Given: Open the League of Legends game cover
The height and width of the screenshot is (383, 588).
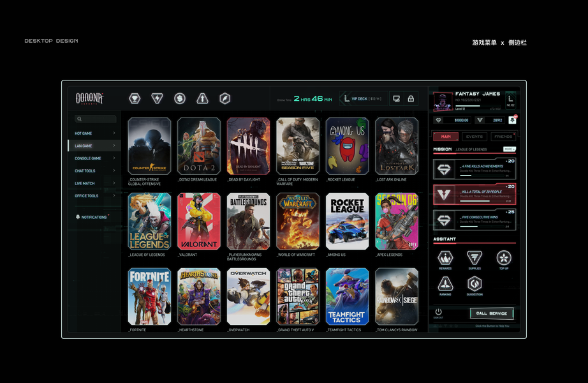Looking at the screenshot, I should 149,221.
